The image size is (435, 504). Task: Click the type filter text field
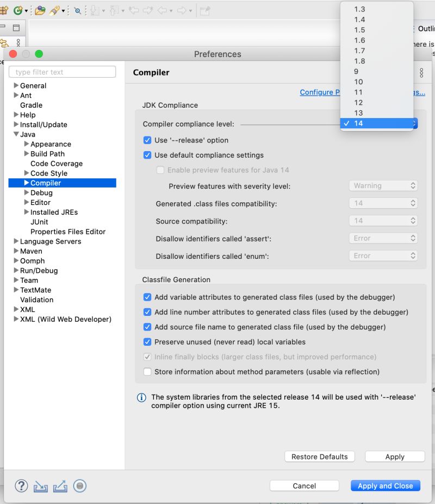tap(62, 71)
